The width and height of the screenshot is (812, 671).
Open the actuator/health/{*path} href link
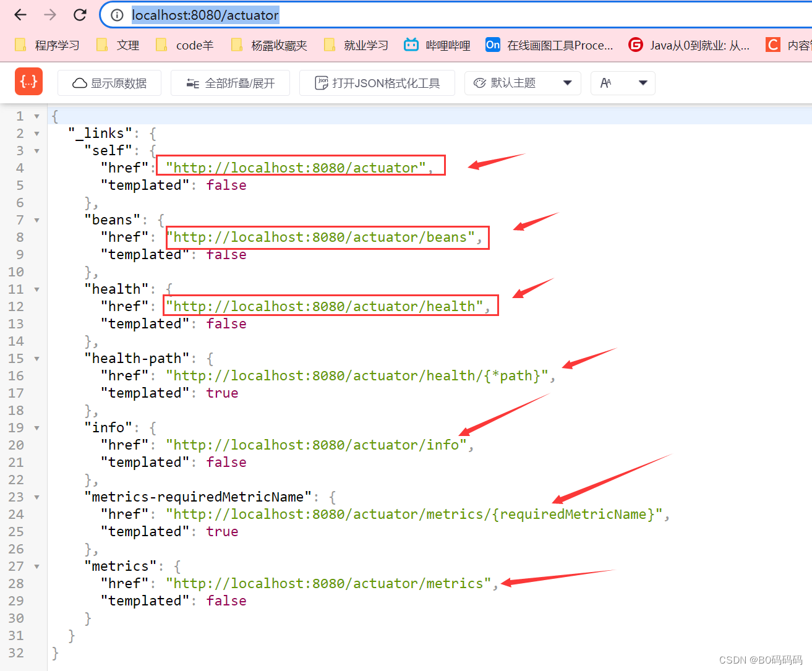coord(357,375)
